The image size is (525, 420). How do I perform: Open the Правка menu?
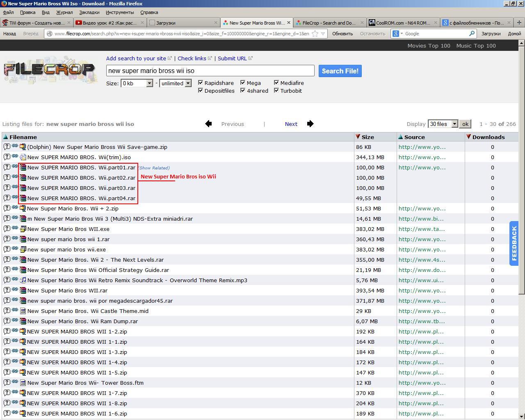pyautogui.click(x=28, y=12)
